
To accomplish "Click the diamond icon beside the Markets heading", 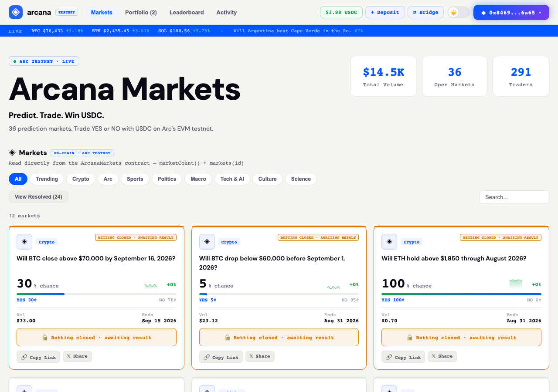I will (12, 152).
